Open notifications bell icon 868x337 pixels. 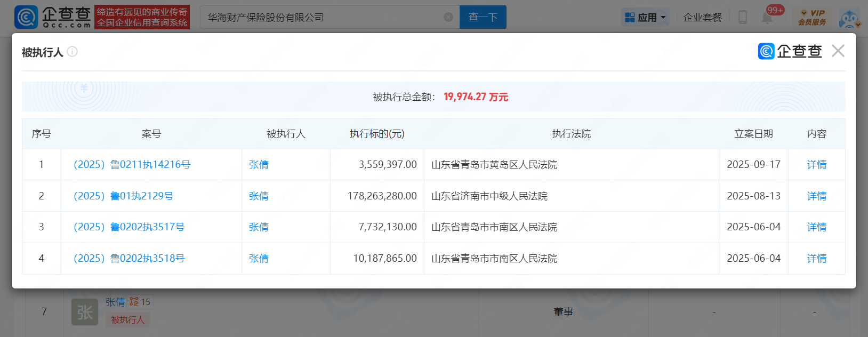(767, 18)
